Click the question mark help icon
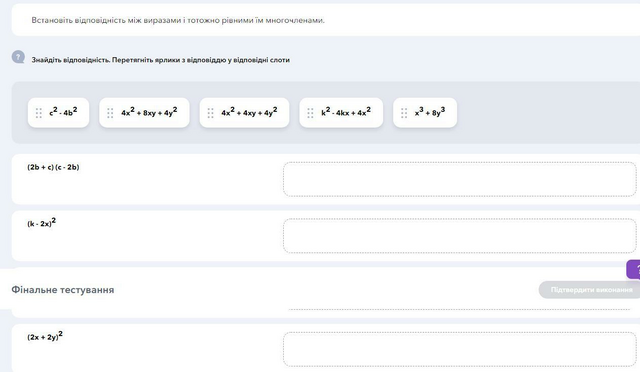The image size is (640, 372). (x=18, y=57)
